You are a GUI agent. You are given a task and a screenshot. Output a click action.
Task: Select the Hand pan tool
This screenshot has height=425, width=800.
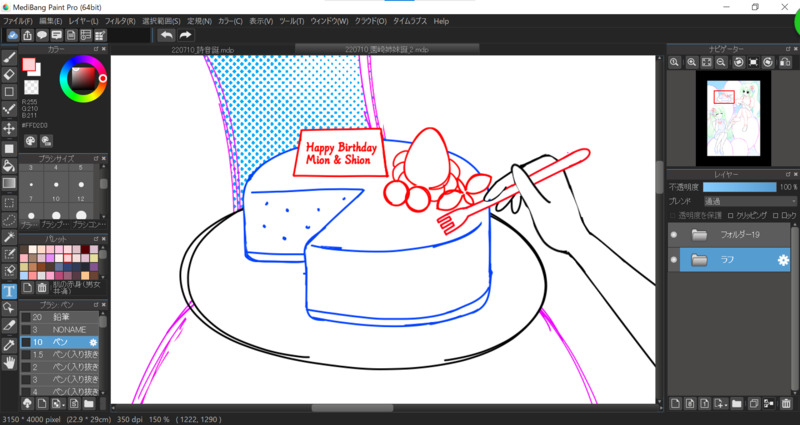pos(9,363)
